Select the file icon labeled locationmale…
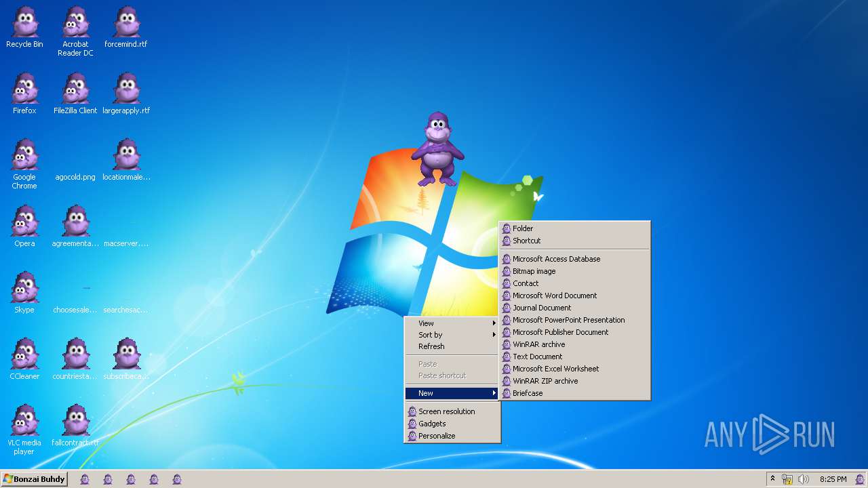The image size is (868, 488). pyautogui.click(x=126, y=160)
